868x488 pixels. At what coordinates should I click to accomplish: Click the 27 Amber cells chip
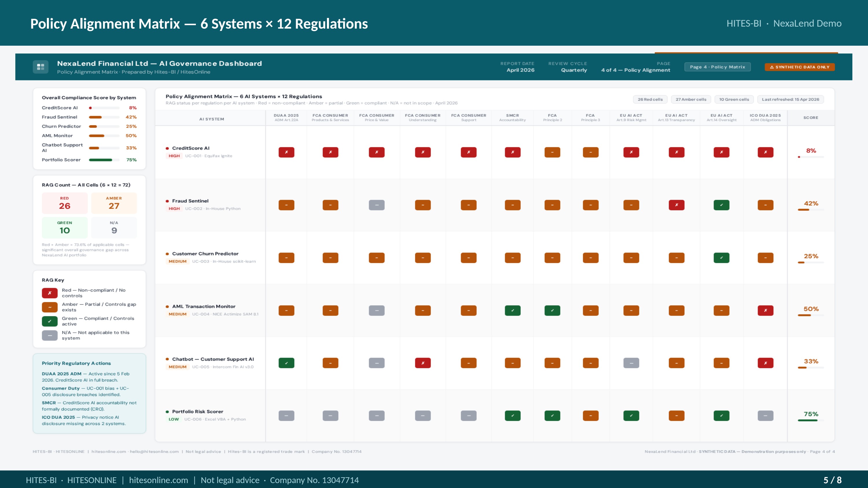[x=691, y=99]
